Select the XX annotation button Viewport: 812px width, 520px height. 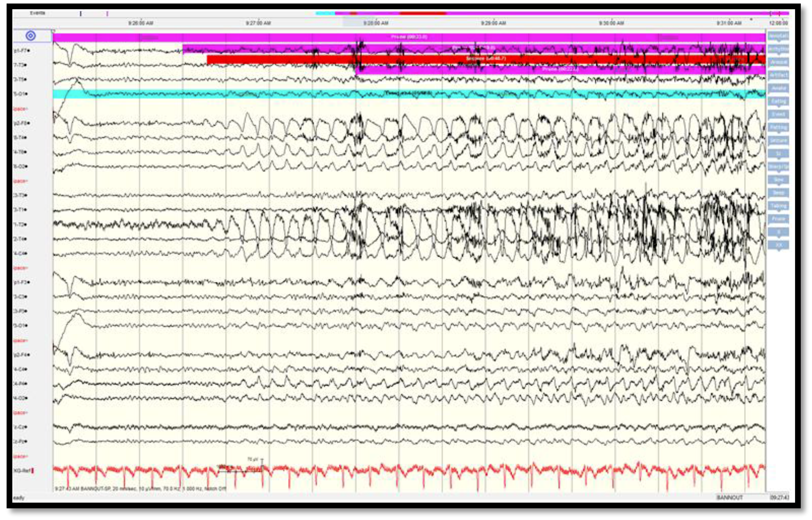779,245
